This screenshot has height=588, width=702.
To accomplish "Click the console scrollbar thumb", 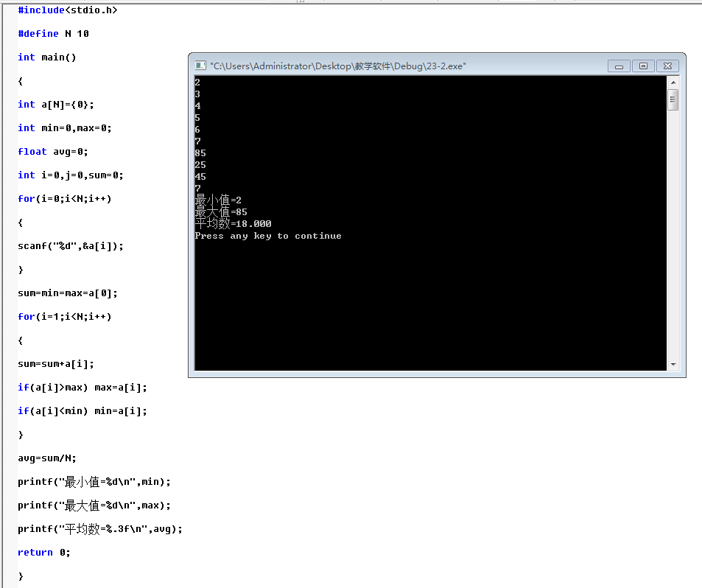I will 673,100.
